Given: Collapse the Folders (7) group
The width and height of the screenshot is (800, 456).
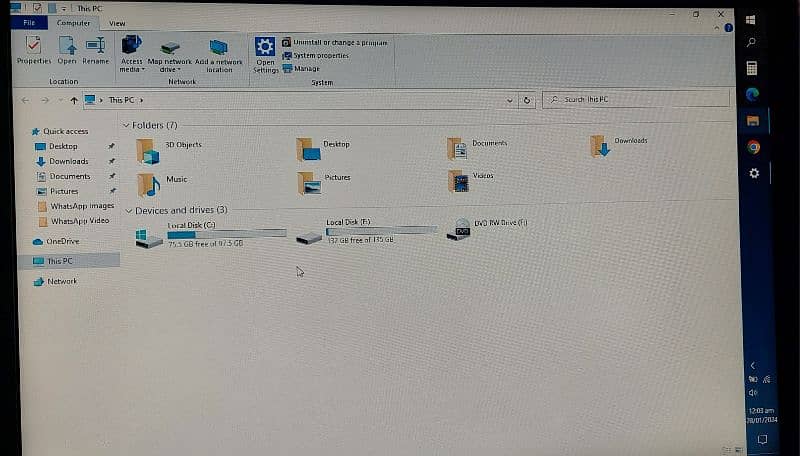Looking at the screenshot, I should coord(126,125).
